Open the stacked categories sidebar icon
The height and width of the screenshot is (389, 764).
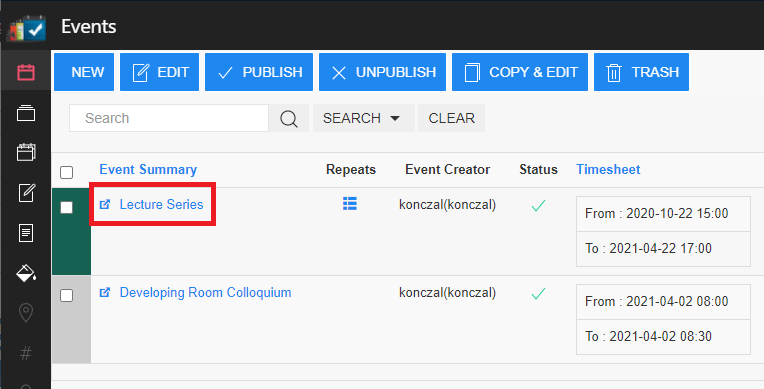coord(26,114)
